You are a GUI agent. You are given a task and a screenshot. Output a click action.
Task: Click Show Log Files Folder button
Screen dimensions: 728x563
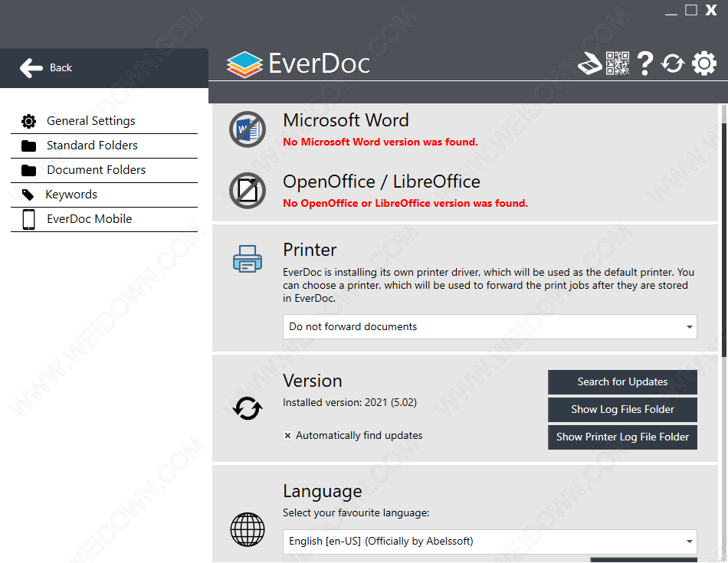[622, 409]
